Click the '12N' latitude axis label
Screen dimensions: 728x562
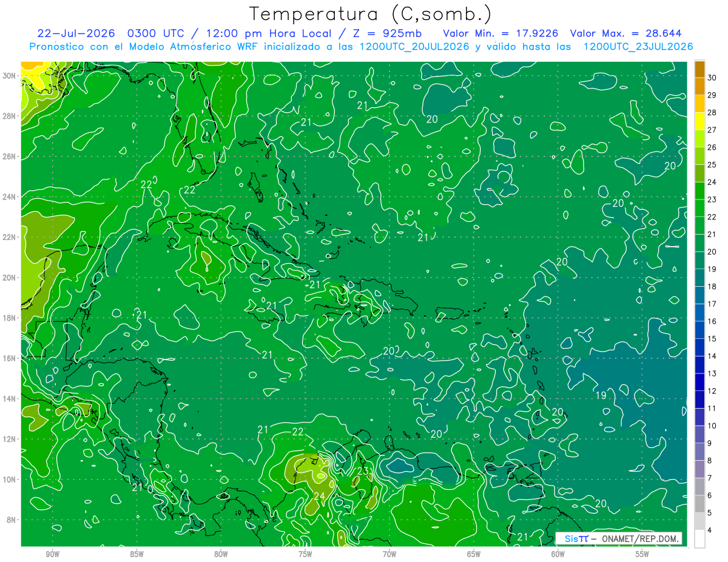tap(10, 439)
